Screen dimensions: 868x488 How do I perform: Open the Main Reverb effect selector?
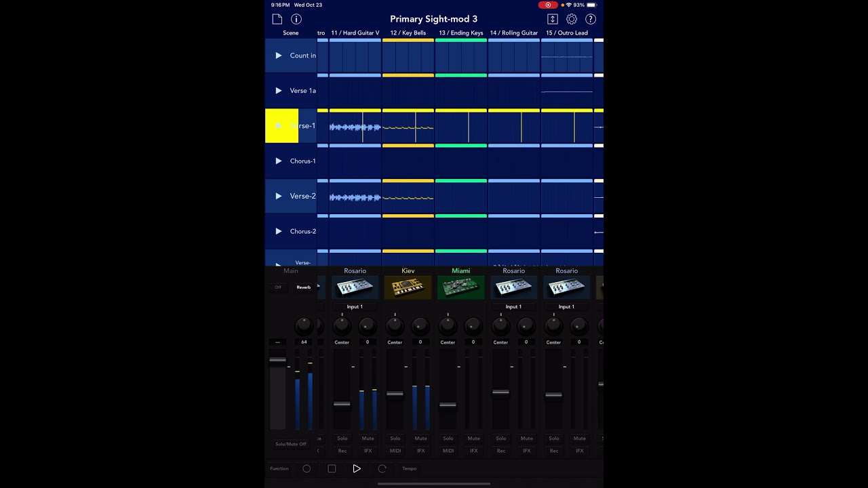click(303, 287)
